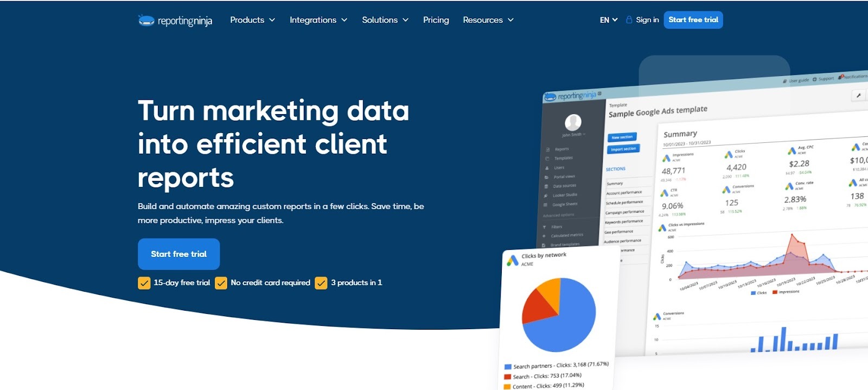Click the Data sources icon in dashboard sidebar
868x390 pixels.
pos(546,186)
